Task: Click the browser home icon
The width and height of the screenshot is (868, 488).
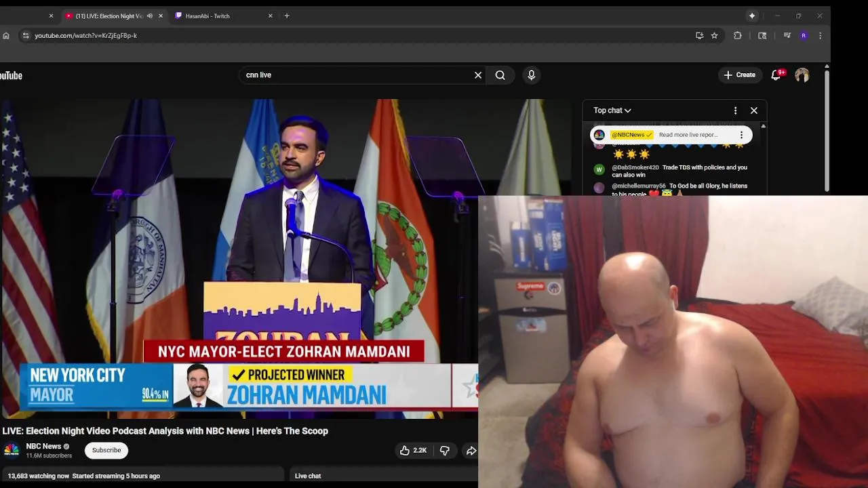Action: pos(6,35)
